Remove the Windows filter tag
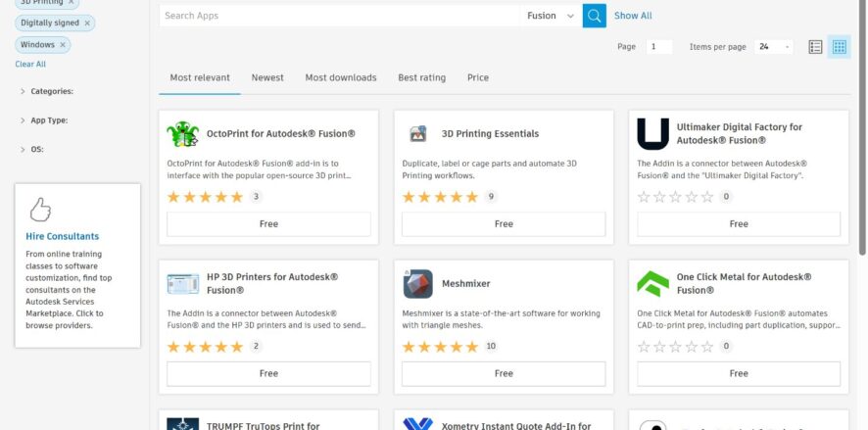Image resolution: width=868 pixels, height=430 pixels. click(63, 45)
